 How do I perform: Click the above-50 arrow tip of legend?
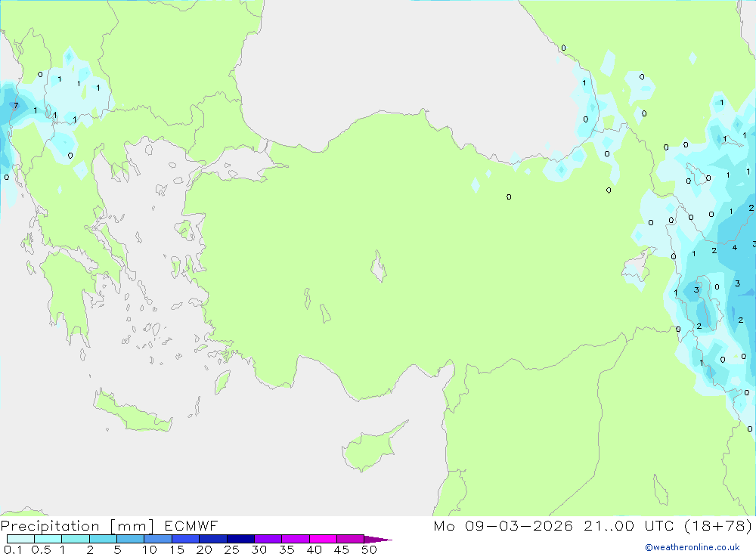click(x=378, y=539)
